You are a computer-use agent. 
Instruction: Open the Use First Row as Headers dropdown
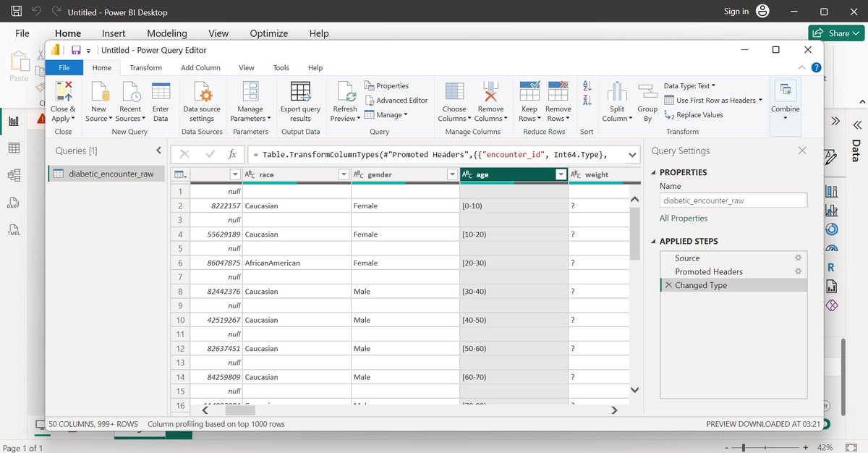713,101
